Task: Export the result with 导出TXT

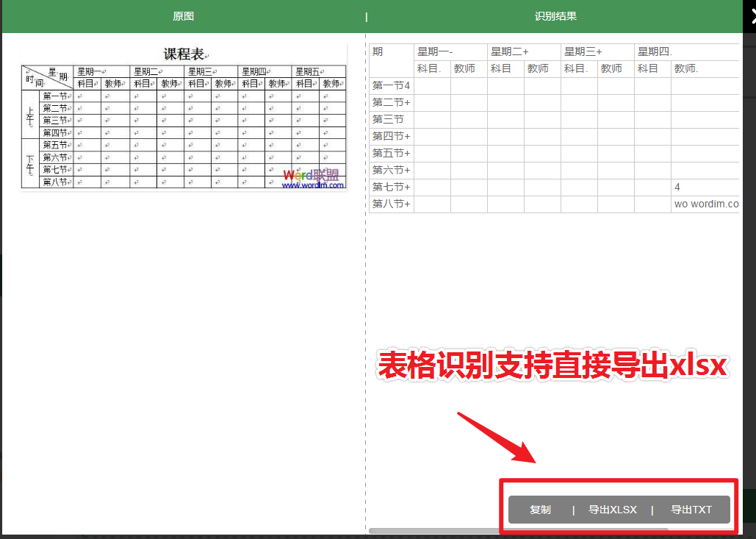Action: [691, 510]
